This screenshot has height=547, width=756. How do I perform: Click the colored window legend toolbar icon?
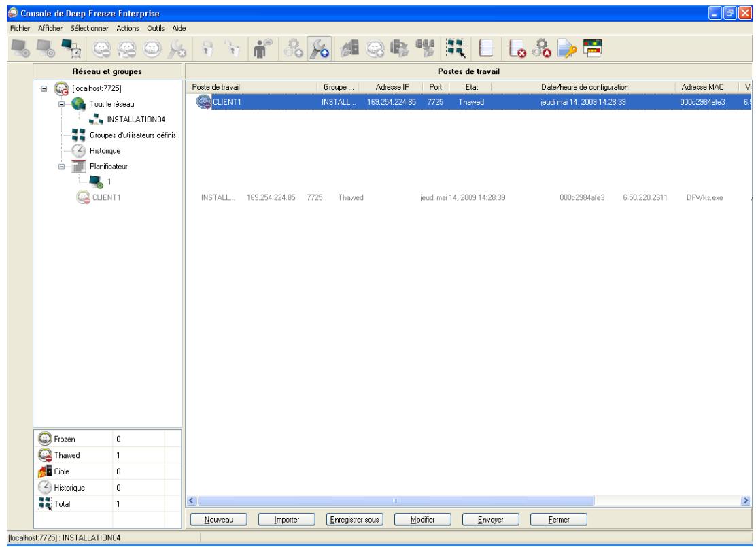click(592, 48)
